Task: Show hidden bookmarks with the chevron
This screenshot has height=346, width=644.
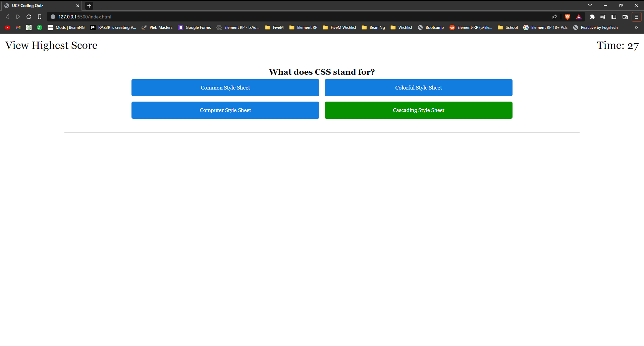Action: (x=636, y=27)
